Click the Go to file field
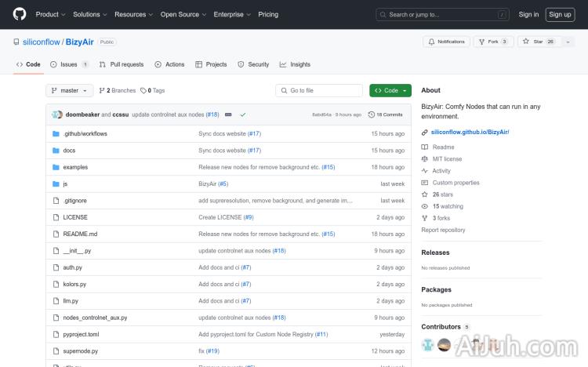This screenshot has height=367, width=588. tap(319, 91)
